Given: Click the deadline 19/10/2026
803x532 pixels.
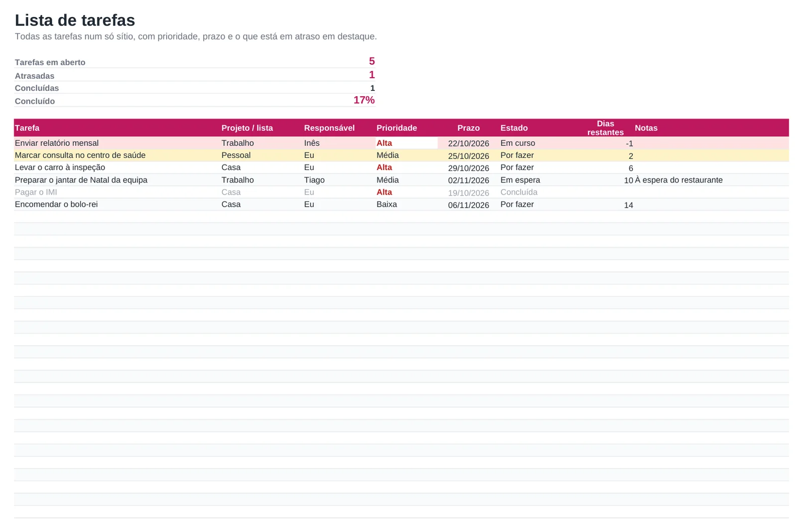Looking at the screenshot, I should 468,193.
